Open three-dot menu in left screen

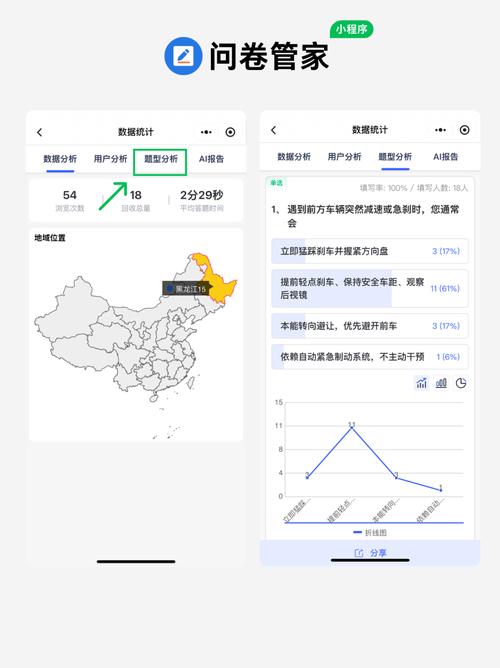pos(206,132)
